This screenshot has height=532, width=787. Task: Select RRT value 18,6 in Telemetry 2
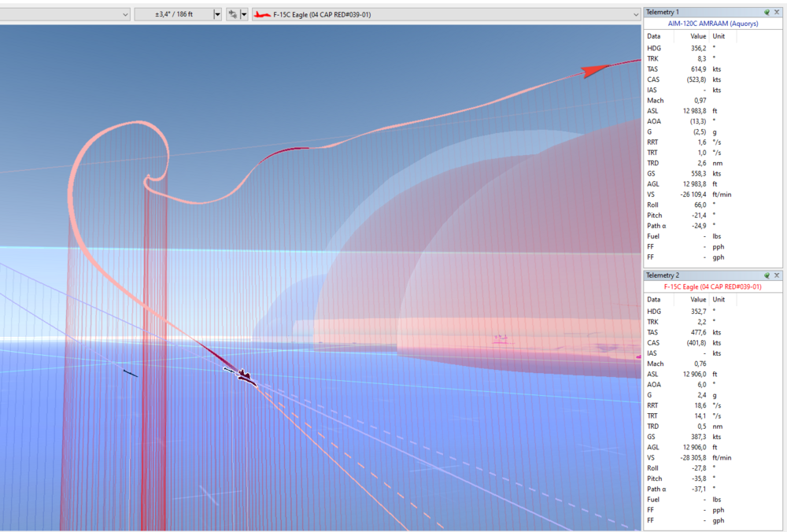point(700,405)
